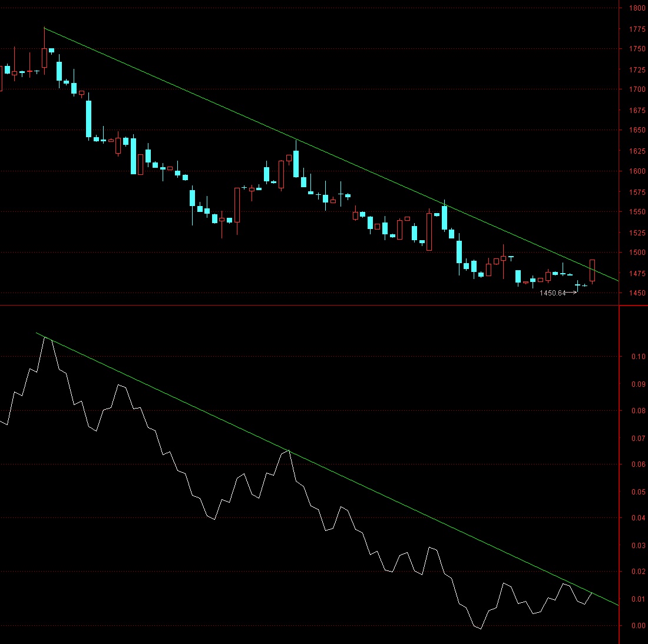Click the 0.07 indicator axis label
The width and height of the screenshot is (648, 644).
(x=638, y=439)
